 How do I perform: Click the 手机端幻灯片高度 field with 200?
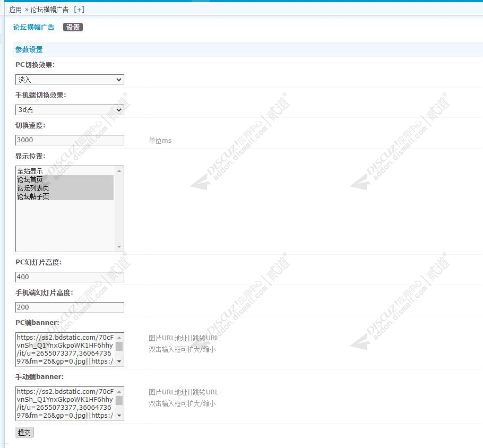point(70,307)
